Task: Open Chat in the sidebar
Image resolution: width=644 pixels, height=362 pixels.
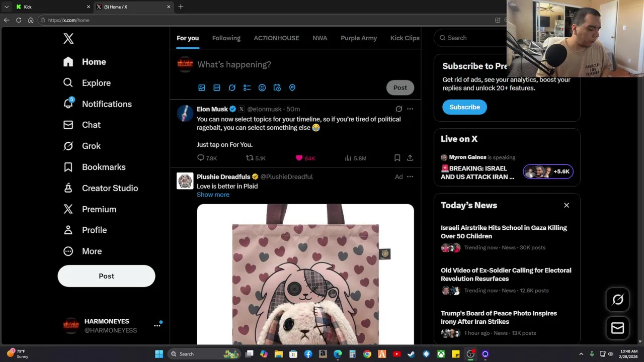Action: click(82, 125)
